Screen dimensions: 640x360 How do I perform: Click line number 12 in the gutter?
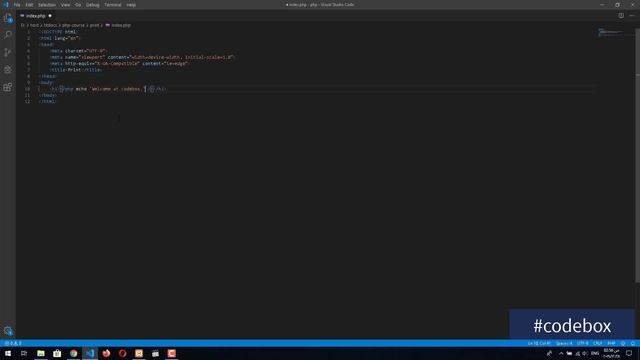pyautogui.click(x=27, y=102)
